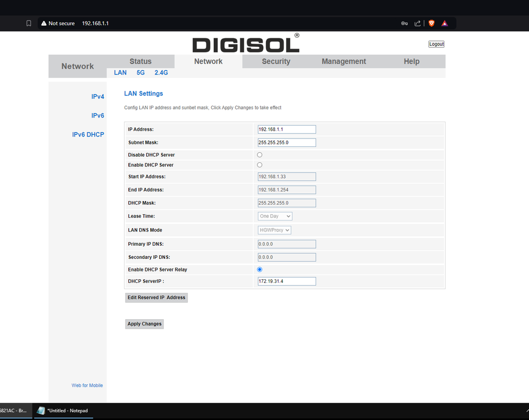Expand the Lease Time dropdown

(x=275, y=216)
